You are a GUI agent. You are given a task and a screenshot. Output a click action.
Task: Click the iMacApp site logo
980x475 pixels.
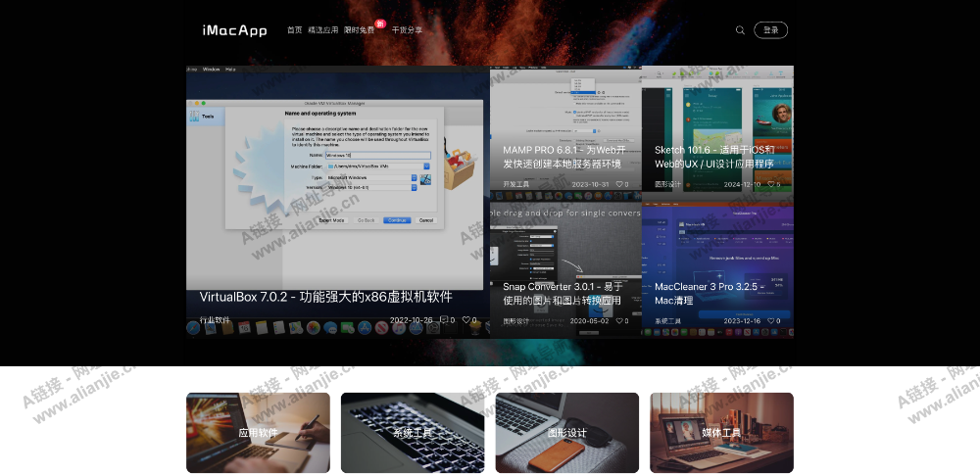click(234, 30)
